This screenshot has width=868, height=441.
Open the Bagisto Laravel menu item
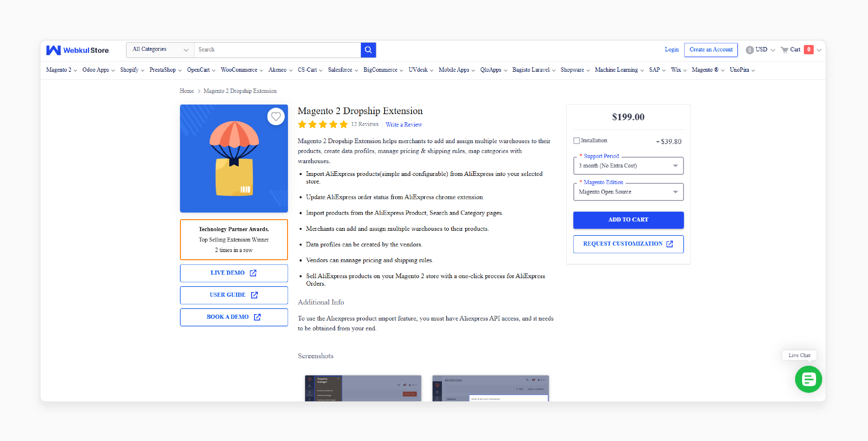tap(534, 70)
